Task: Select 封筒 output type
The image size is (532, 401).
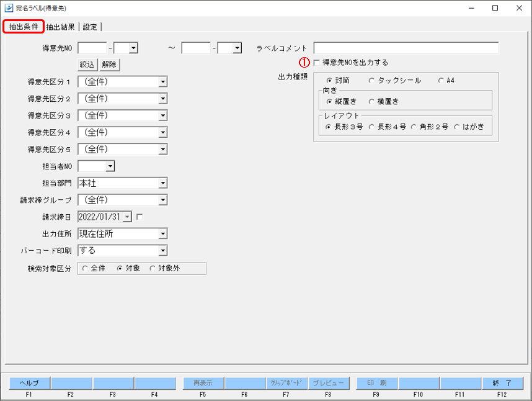Action: pyautogui.click(x=337, y=81)
